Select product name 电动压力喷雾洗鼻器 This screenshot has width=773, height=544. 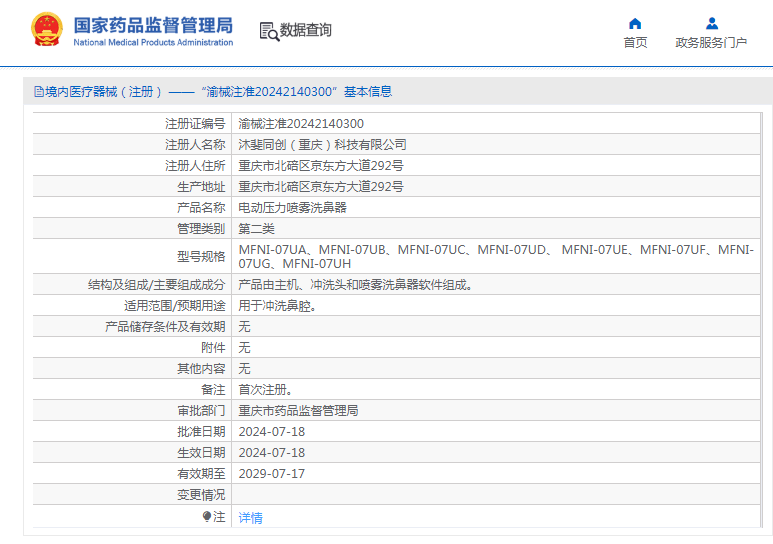pyautogui.click(x=293, y=208)
